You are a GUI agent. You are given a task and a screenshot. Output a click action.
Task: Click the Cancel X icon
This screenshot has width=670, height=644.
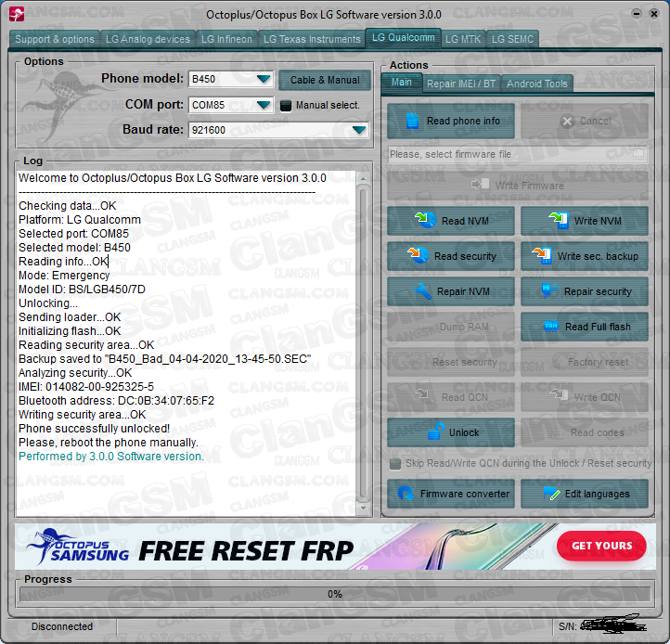pyautogui.click(x=567, y=122)
